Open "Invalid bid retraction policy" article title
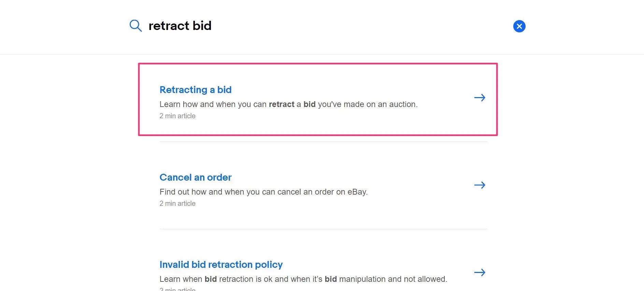The image size is (644, 291). click(x=221, y=264)
